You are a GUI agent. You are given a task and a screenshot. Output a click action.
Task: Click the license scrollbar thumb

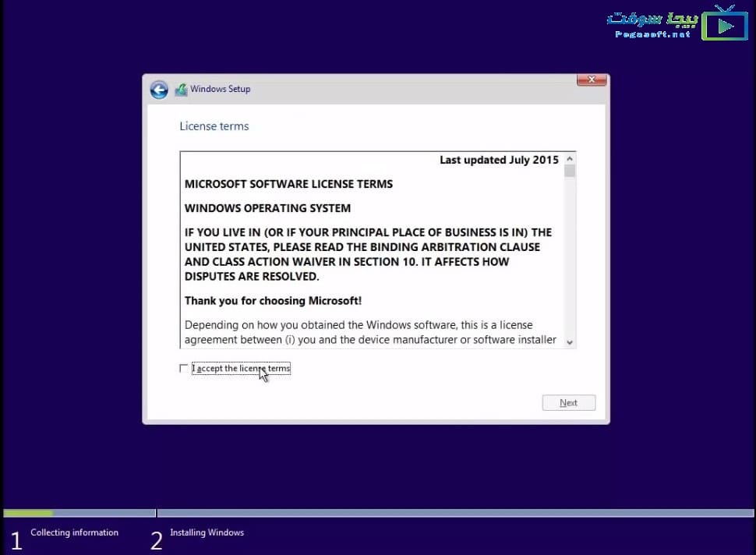(570, 171)
